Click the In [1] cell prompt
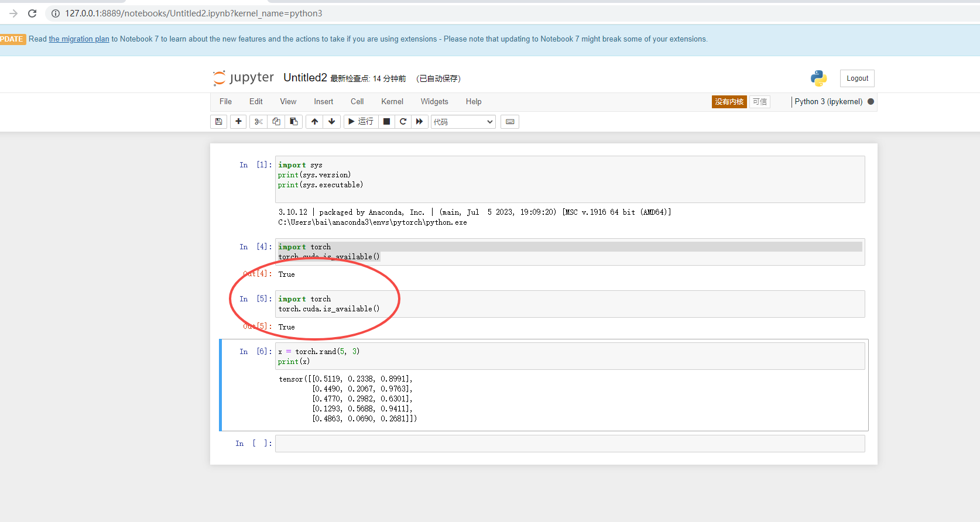 pyautogui.click(x=255, y=165)
